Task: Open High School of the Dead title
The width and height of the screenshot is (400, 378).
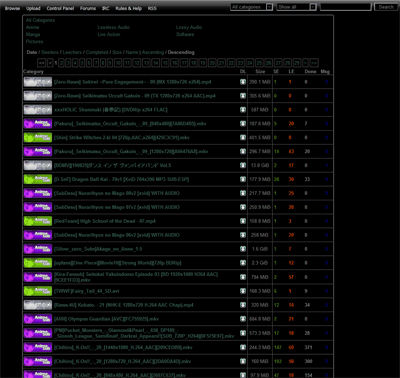Action: [x=105, y=221]
